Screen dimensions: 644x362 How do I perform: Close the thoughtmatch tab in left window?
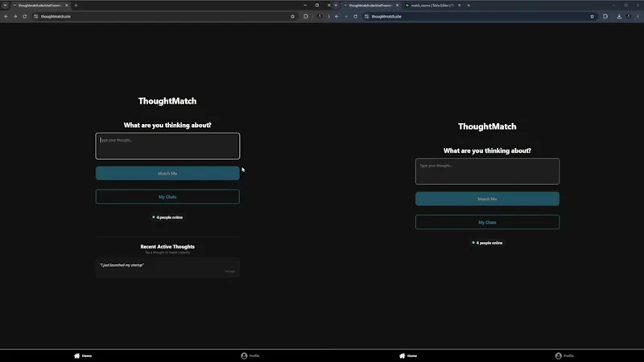[67, 6]
